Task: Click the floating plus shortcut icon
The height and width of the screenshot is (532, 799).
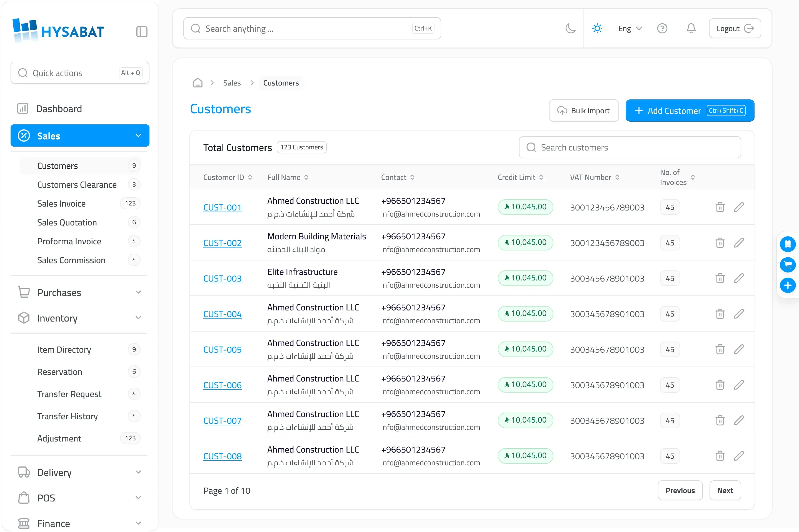Action: click(x=787, y=285)
